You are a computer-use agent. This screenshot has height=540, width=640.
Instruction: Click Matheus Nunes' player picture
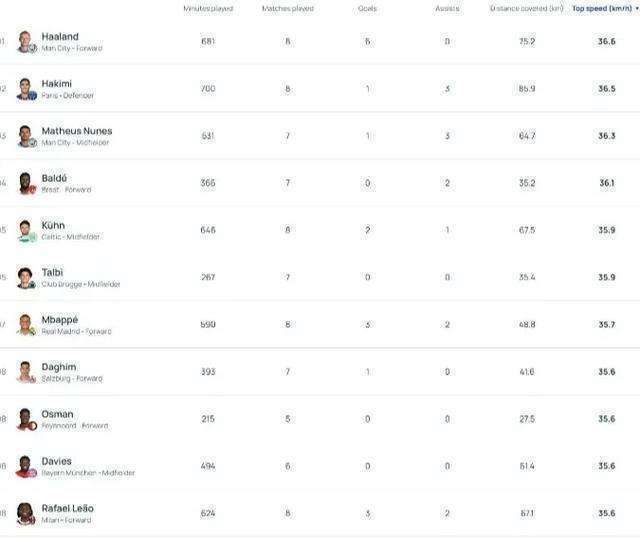pos(27,136)
